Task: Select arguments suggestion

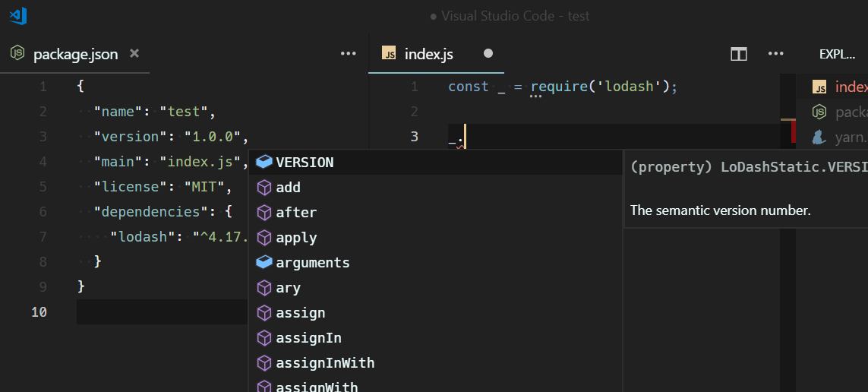Action: [x=436, y=262]
